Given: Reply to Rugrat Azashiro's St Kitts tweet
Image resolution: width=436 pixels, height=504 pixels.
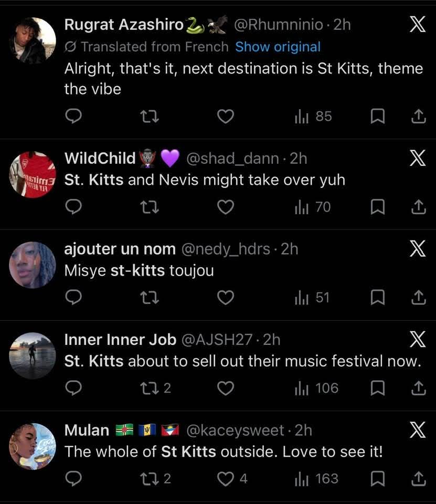Looking at the screenshot, I should click(73, 116).
